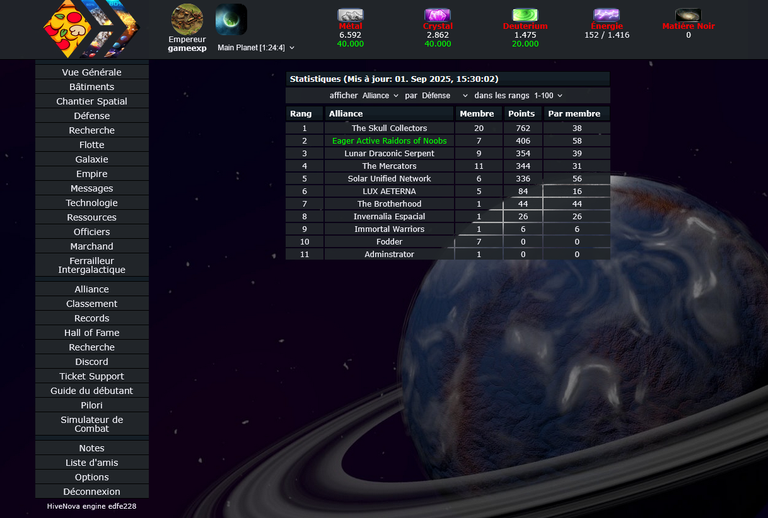Open the Officiers page
The height and width of the screenshot is (518, 768).
(x=92, y=232)
